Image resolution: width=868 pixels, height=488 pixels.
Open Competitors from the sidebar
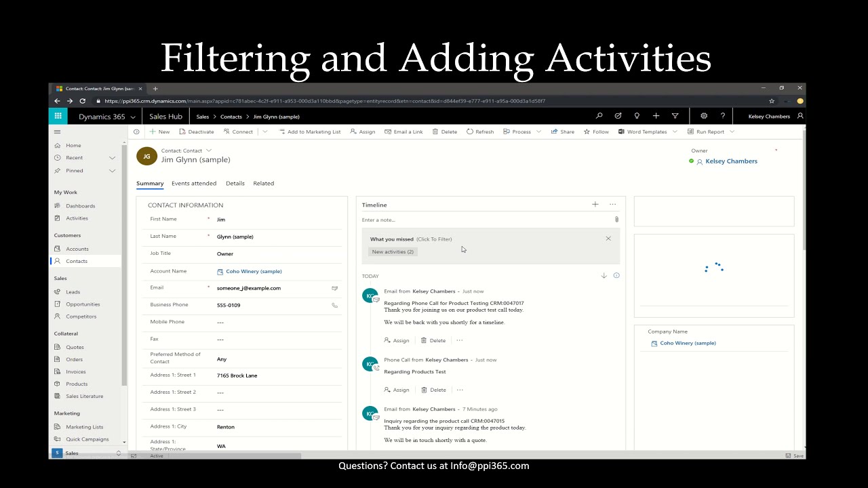point(81,317)
